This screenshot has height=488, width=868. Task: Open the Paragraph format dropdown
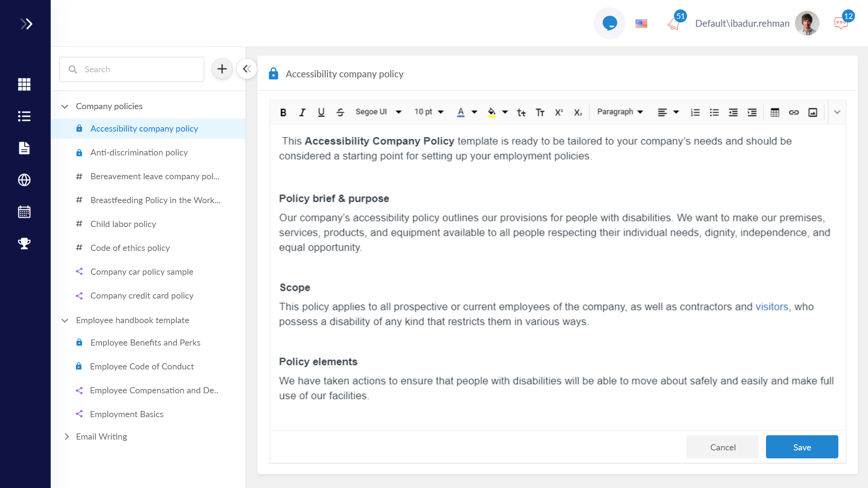click(620, 112)
